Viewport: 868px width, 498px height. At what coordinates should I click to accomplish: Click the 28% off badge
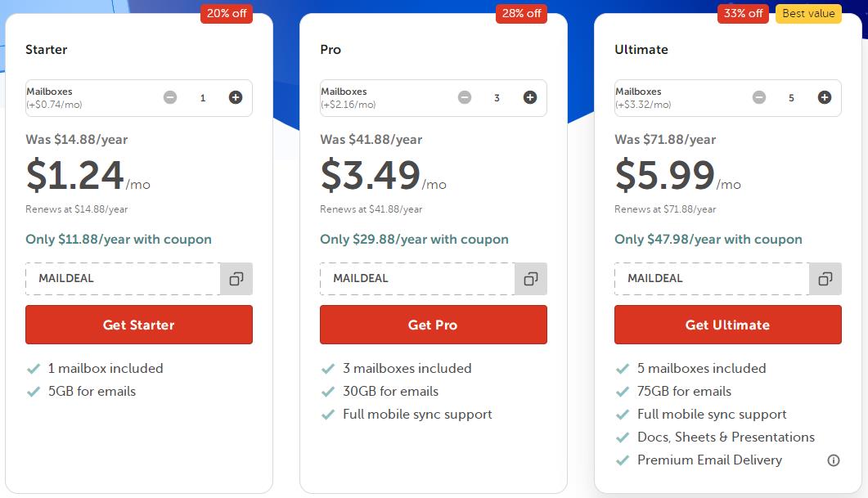coord(521,13)
